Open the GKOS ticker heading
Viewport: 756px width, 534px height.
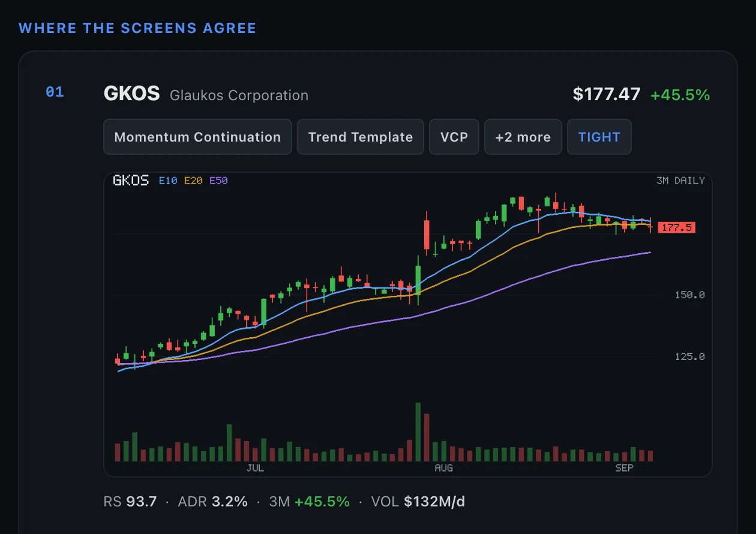click(131, 94)
